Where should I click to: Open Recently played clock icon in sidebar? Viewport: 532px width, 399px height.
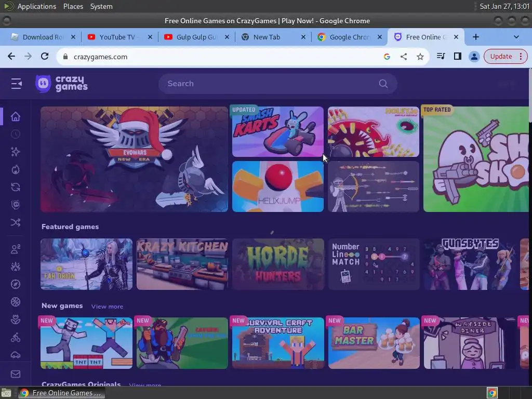pyautogui.click(x=15, y=135)
